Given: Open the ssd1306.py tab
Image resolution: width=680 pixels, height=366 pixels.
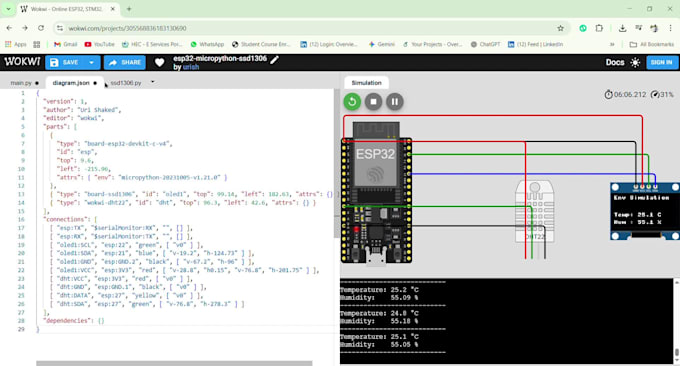Looking at the screenshot, I should [126, 83].
